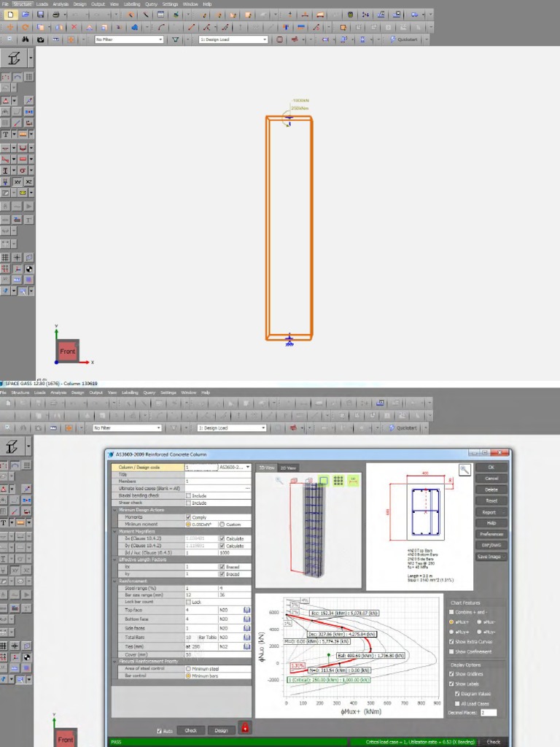Toggle the rebar grid display icon
The image size is (560, 747).
tap(338, 481)
